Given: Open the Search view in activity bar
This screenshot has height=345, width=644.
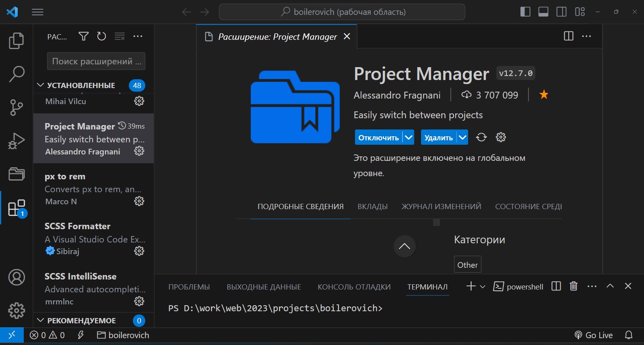Looking at the screenshot, I should click(17, 74).
